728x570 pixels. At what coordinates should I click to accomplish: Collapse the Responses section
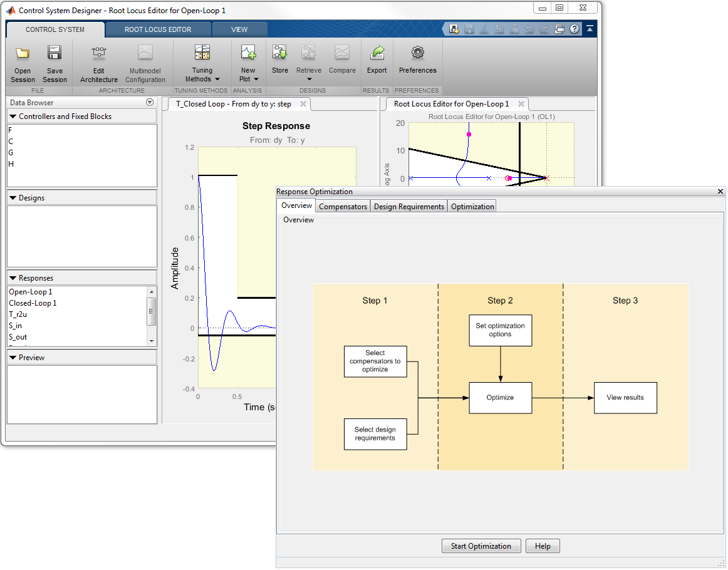click(13, 278)
